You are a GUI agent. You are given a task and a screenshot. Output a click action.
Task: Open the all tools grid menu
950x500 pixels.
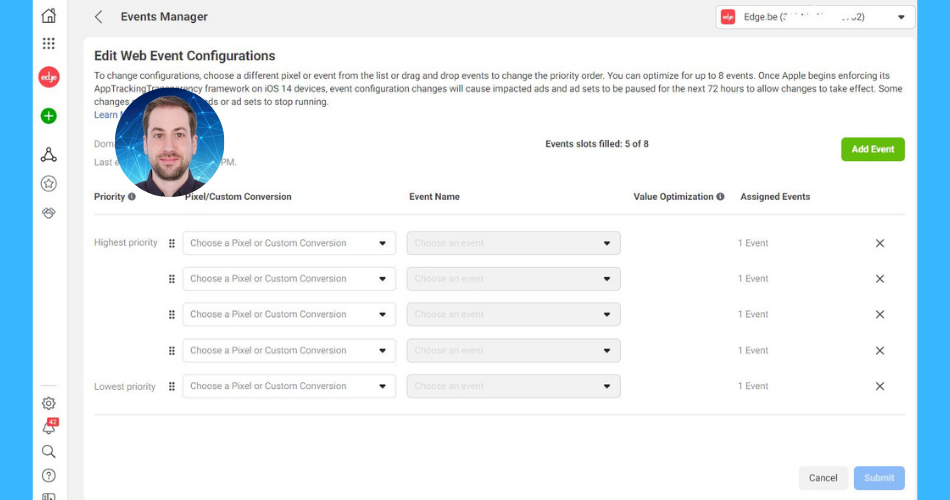(x=48, y=44)
